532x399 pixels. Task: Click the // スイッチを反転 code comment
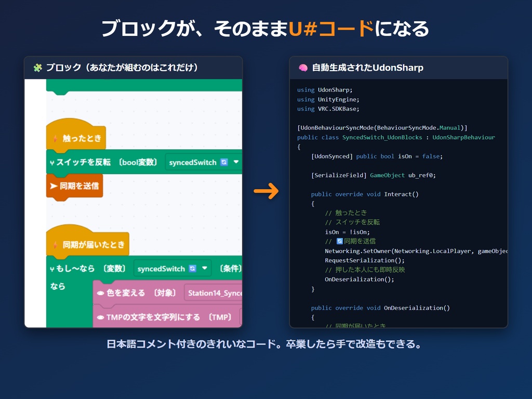click(353, 222)
